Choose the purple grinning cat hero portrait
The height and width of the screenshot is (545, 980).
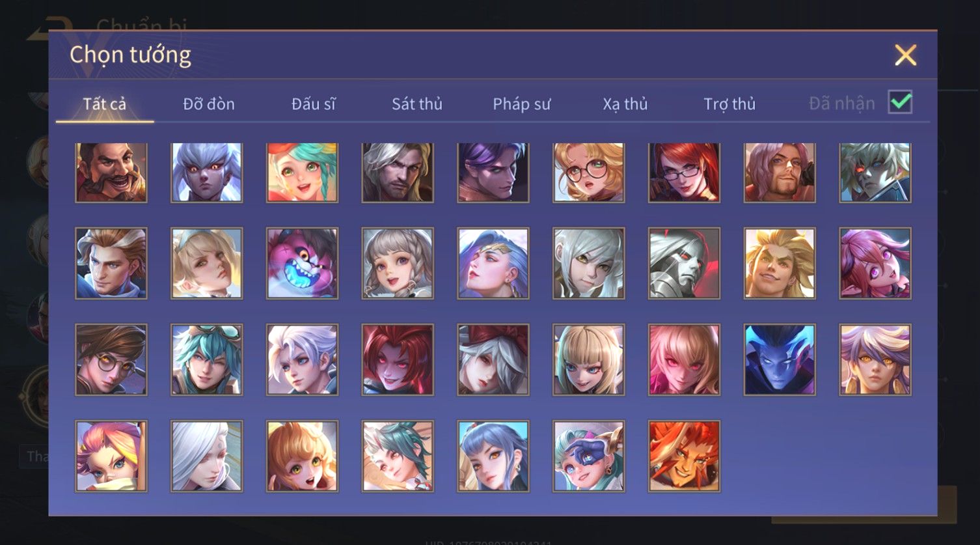click(x=302, y=263)
